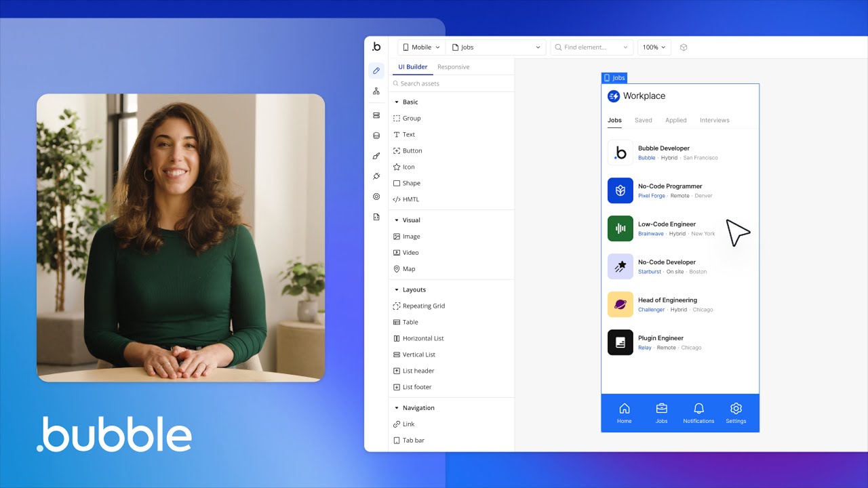This screenshot has width=868, height=488.
Task: Collapse the Visual section
Action: pos(397,220)
